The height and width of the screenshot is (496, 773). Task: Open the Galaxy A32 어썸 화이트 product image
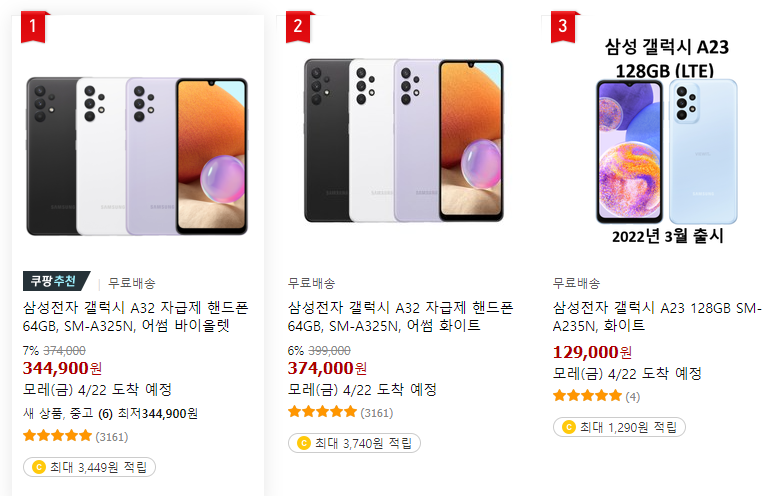coord(404,141)
